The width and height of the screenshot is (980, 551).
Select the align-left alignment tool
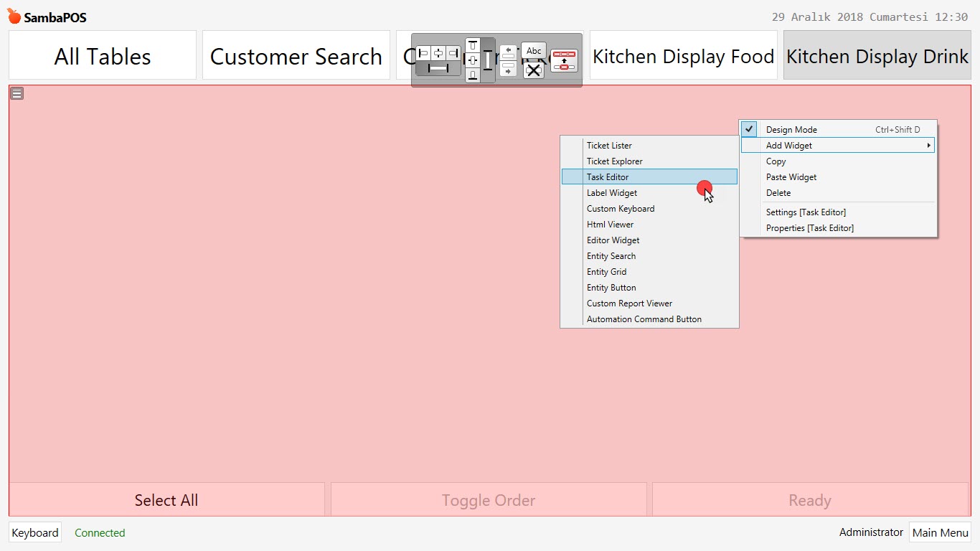tap(424, 53)
